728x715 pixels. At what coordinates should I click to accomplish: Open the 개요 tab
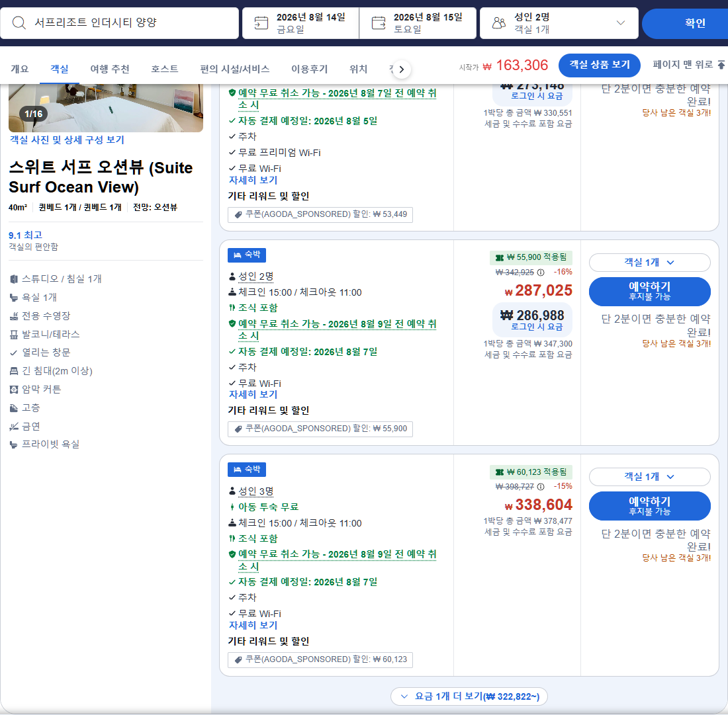[19, 69]
